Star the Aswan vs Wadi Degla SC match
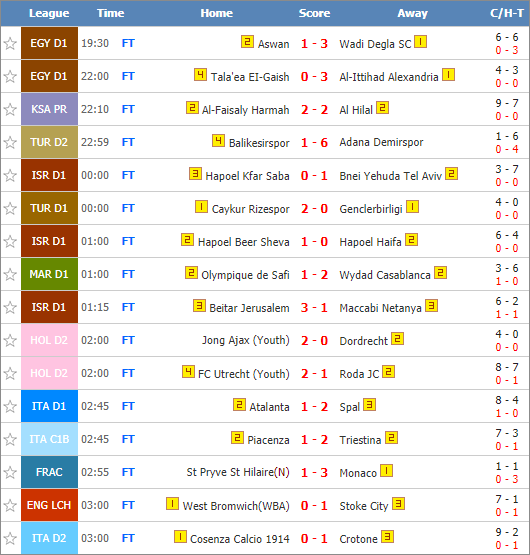The image size is (530, 555). click(10, 44)
